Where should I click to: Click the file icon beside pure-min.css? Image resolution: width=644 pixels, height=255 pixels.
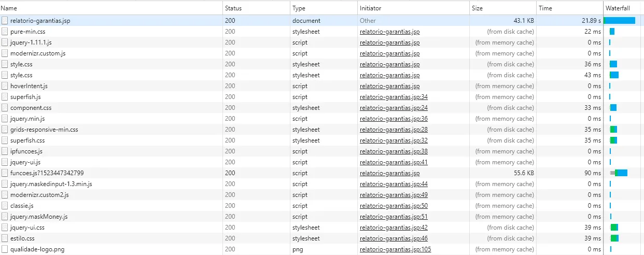tap(5, 32)
